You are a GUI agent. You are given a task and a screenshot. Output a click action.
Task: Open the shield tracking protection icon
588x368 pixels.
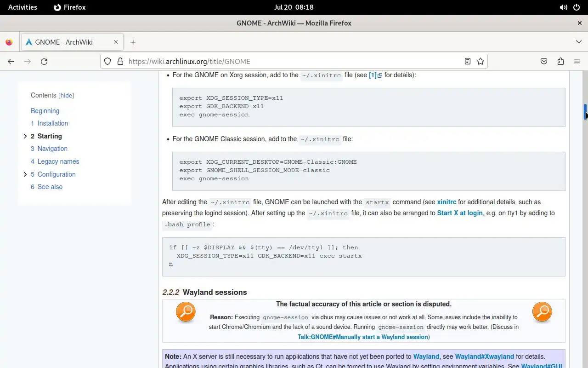point(107,61)
